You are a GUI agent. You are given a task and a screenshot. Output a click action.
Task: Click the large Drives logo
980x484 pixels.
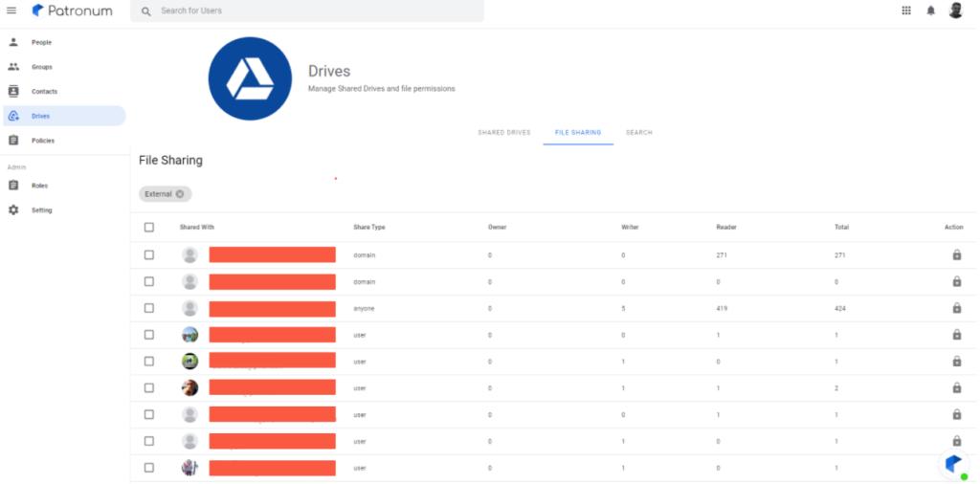pos(250,78)
